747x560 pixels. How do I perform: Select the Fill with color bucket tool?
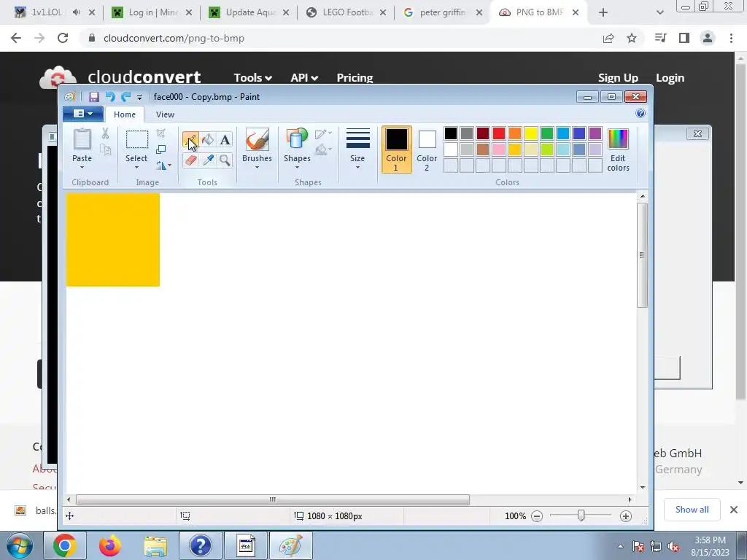click(x=208, y=139)
